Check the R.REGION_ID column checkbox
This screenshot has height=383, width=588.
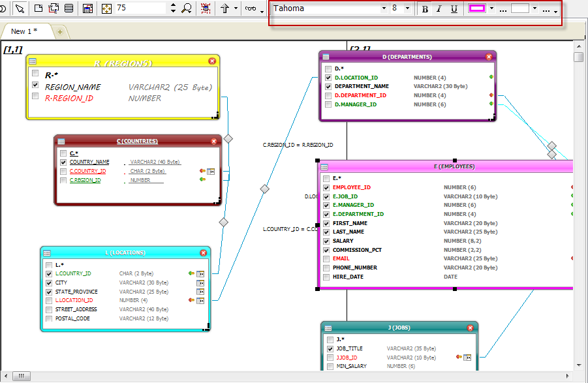pos(35,97)
